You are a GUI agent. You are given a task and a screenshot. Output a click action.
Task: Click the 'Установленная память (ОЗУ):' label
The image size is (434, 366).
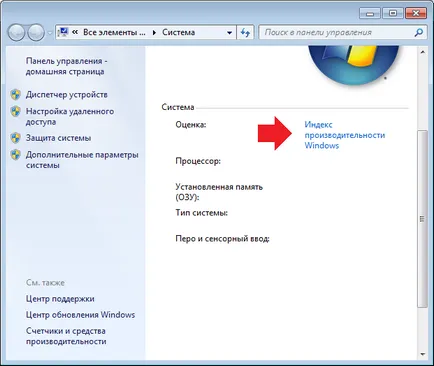coord(219,192)
